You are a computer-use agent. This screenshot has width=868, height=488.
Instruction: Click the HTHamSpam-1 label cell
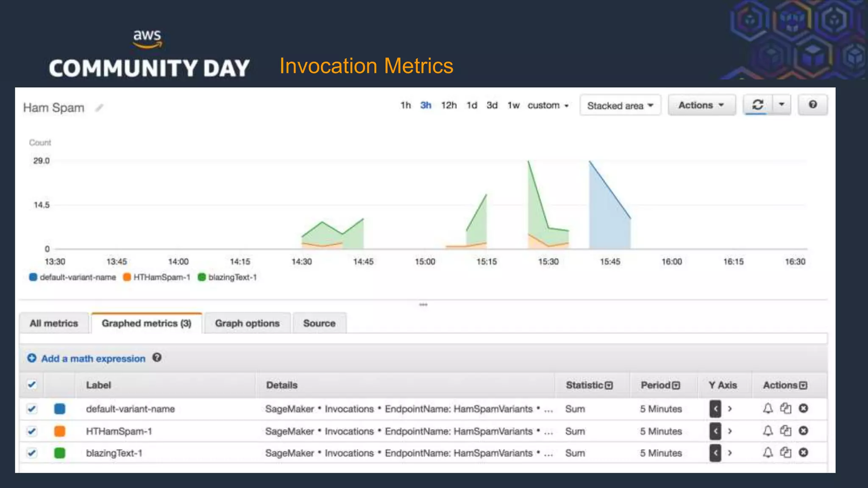pos(119,431)
